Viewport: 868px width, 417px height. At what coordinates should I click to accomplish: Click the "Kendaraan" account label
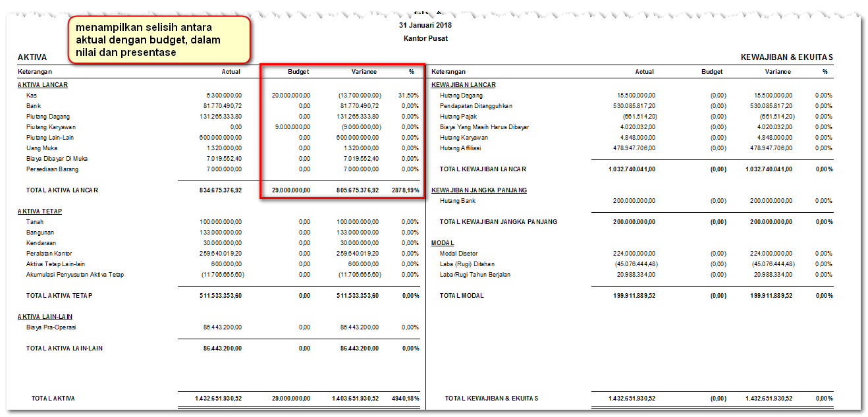(x=42, y=243)
